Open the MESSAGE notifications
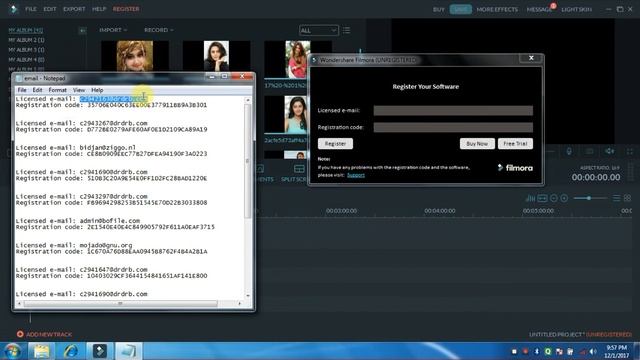This screenshot has height=360, width=640. point(539,9)
